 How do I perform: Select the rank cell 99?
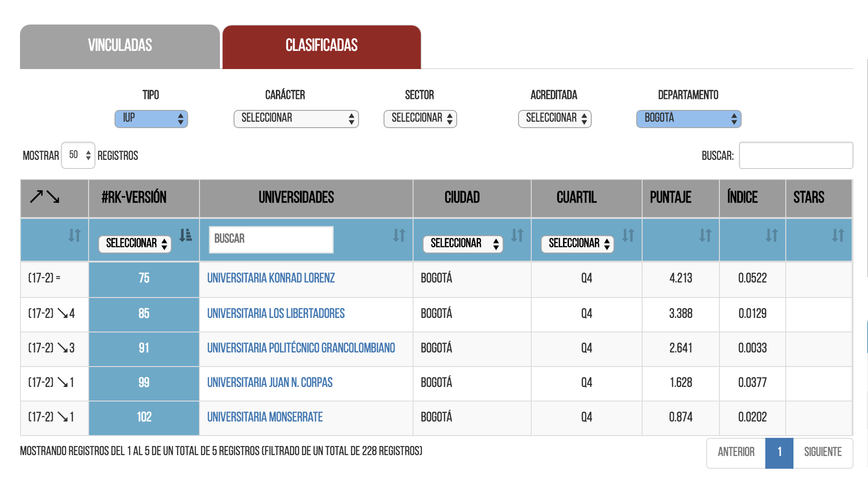[x=144, y=383]
